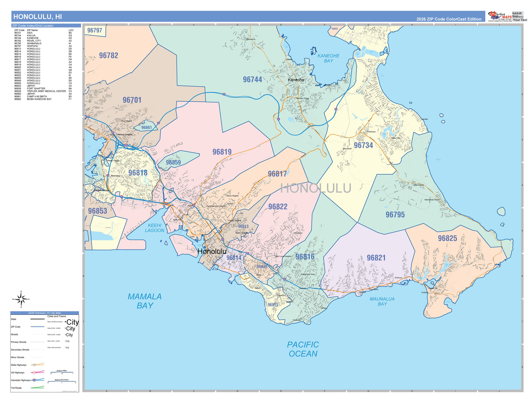Image resolution: width=532 pixels, height=401 pixels.
Task: Select the 96858 FORT SHAFTER index row
Action: click(43, 88)
